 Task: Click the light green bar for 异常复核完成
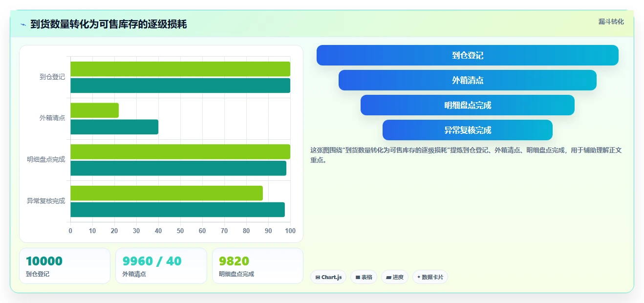(x=167, y=193)
